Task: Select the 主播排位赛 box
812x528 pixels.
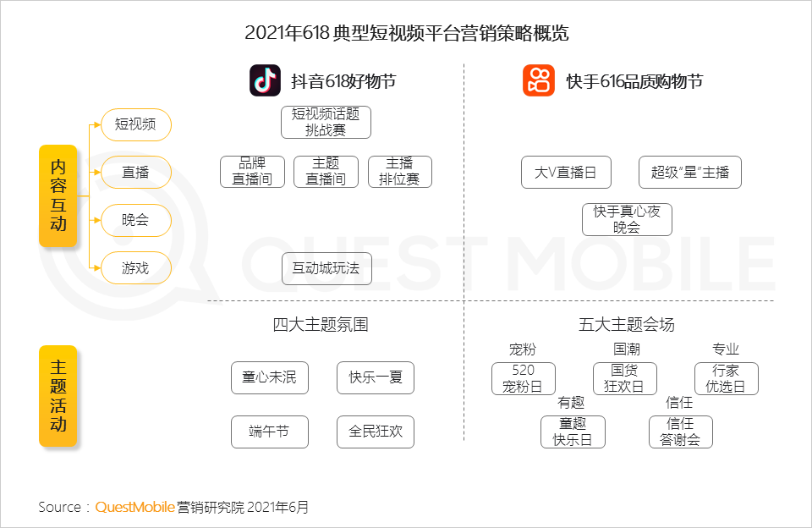Action: coord(400,172)
